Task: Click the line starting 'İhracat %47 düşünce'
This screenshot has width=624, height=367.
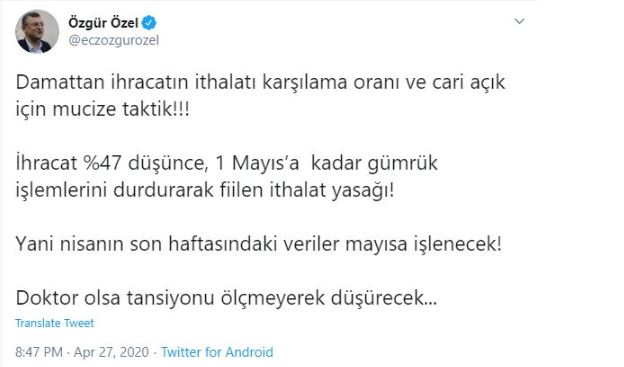Action: [227, 163]
